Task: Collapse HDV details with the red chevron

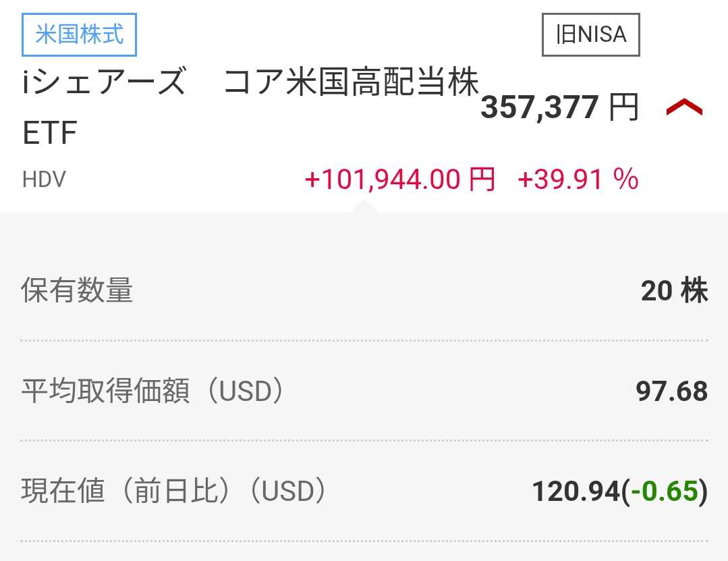Action: (683, 107)
